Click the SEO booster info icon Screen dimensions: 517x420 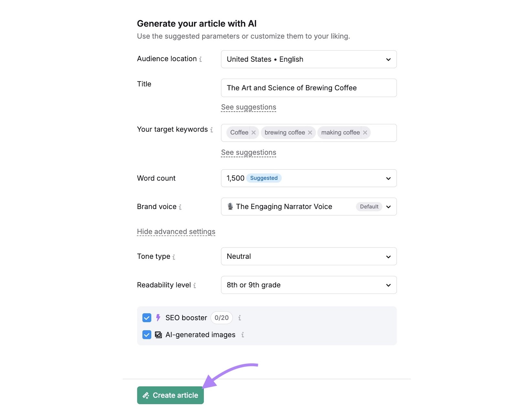[239, 318]
